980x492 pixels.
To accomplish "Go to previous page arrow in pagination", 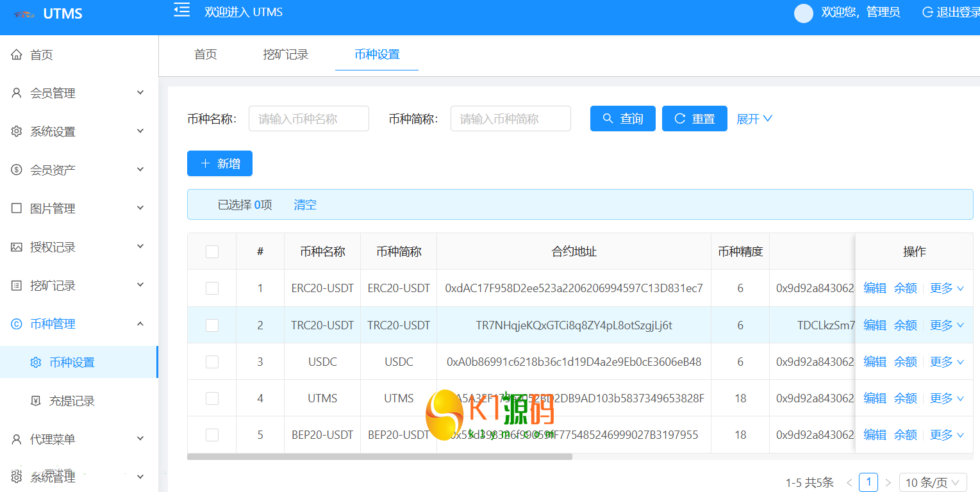I will [x=849, y=482].
